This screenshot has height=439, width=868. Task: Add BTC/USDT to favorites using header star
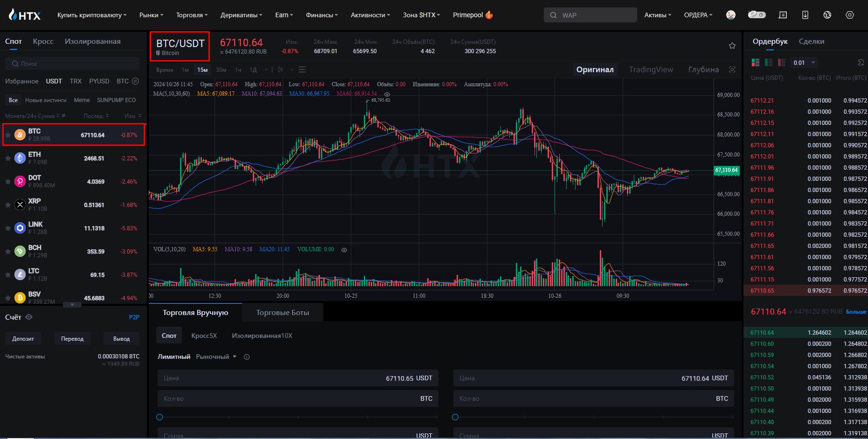(732, 46)
